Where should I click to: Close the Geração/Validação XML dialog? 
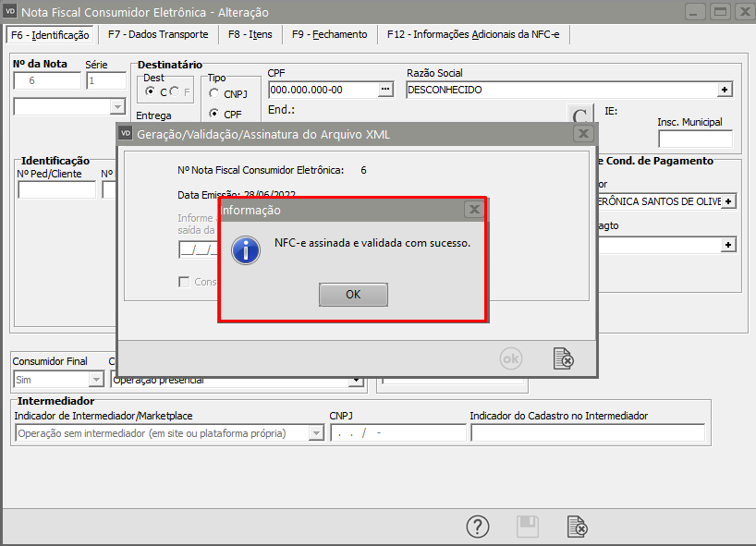582,134
